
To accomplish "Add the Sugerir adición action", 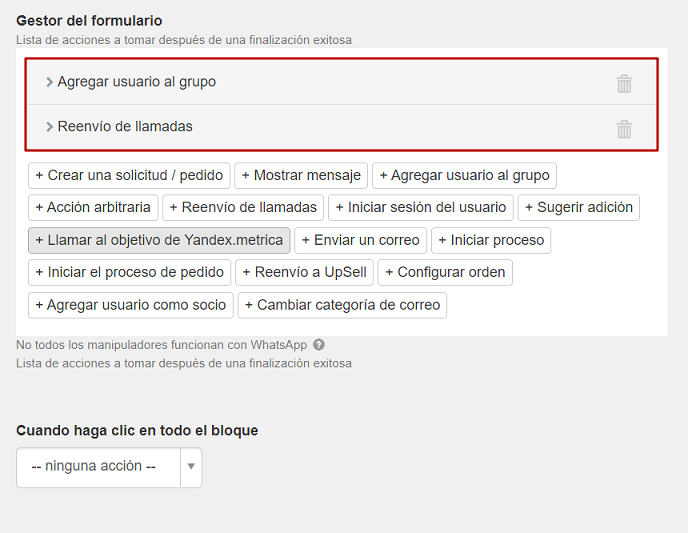I will [579, 207].
